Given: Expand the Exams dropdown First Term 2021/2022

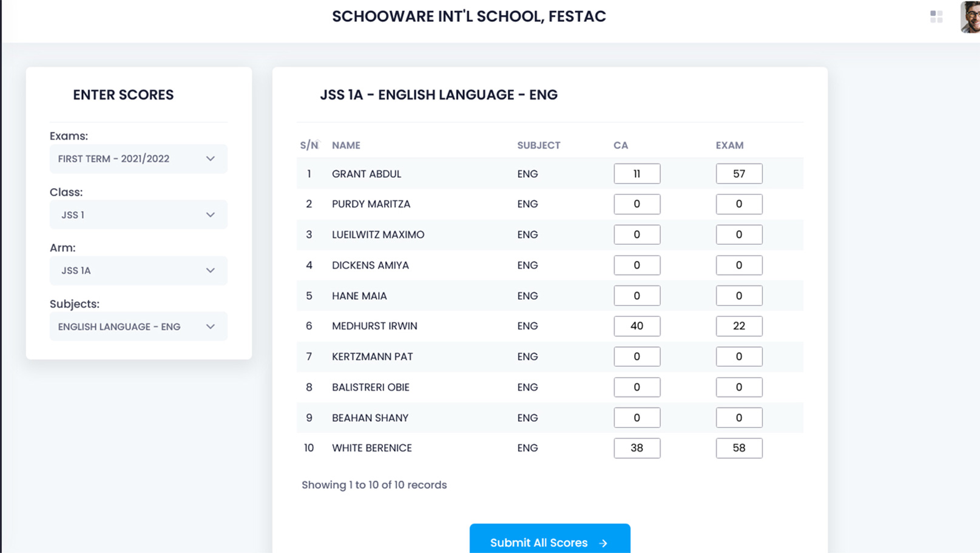Looking at the screenshot, I should [138, 159].
